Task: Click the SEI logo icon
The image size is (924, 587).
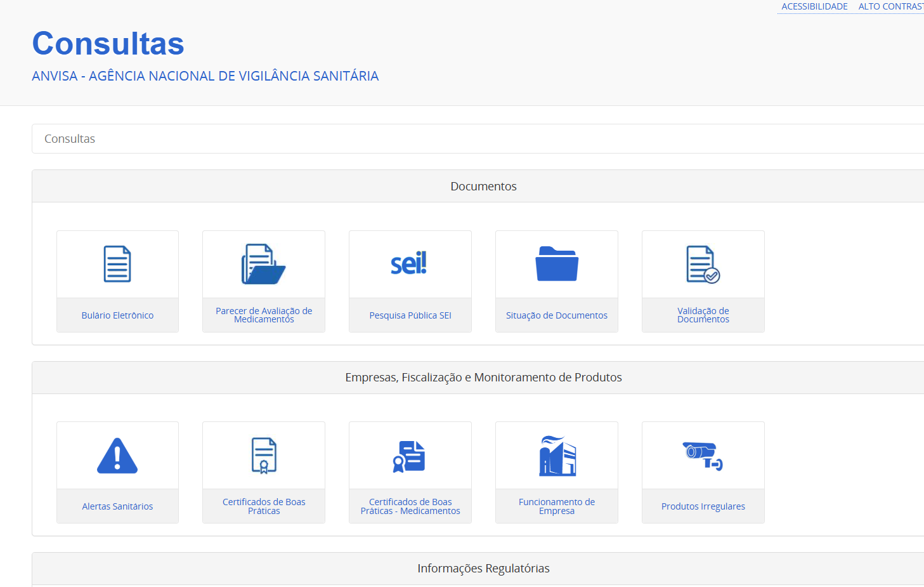Action: click(x=409, y=263)
